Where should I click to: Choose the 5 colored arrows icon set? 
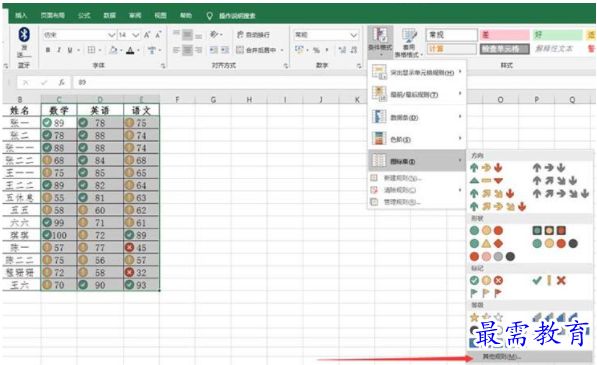point(498,207)
